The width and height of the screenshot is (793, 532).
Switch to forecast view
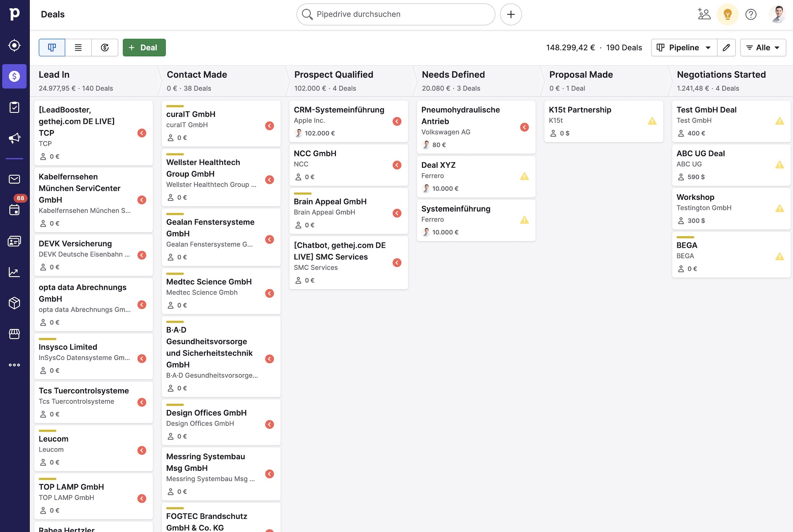coord(104,47)
